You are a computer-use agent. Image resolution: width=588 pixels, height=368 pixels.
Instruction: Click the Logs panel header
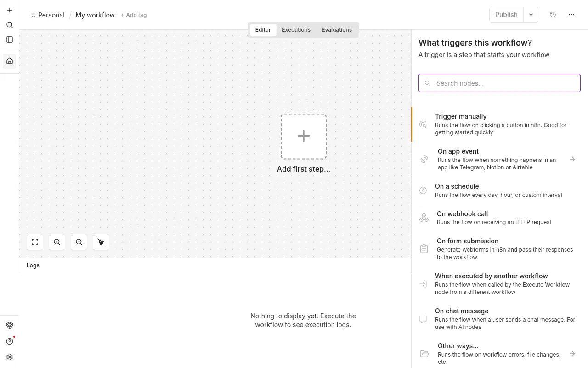point(215,265)
